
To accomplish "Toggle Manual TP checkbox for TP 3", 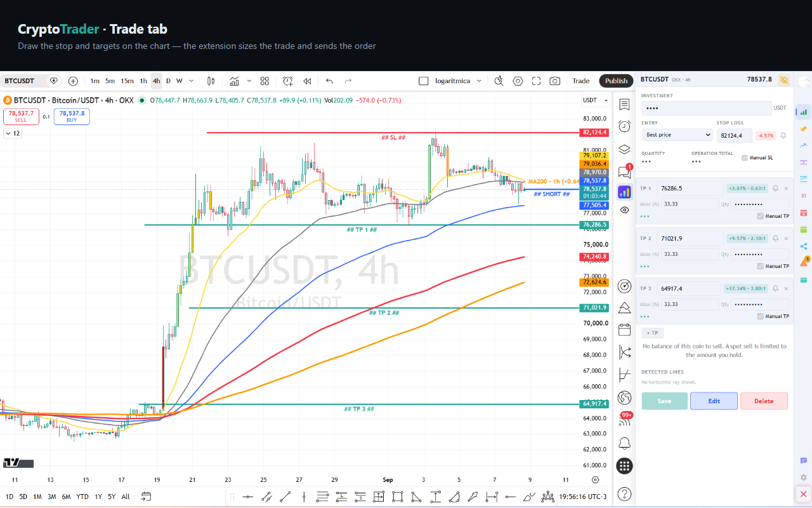I will point(761,316).
